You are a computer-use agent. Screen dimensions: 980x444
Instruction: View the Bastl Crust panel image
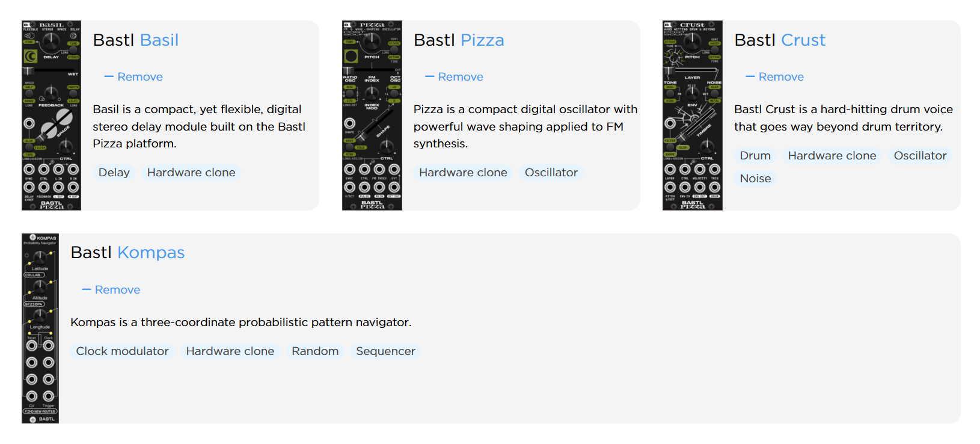click(692, 116)
